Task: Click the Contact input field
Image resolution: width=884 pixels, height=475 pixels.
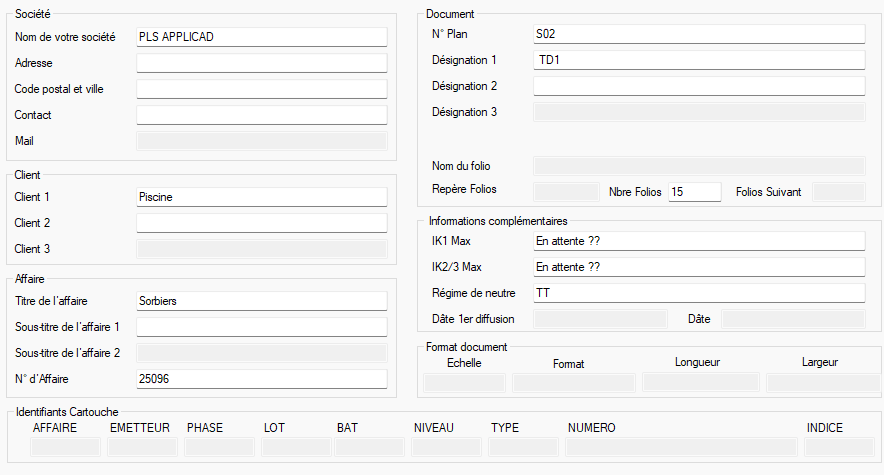Action: (261, 115)
